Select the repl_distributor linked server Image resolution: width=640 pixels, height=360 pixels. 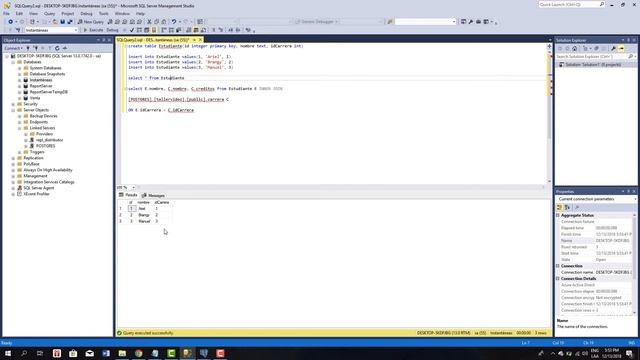(x=49, y=140)
